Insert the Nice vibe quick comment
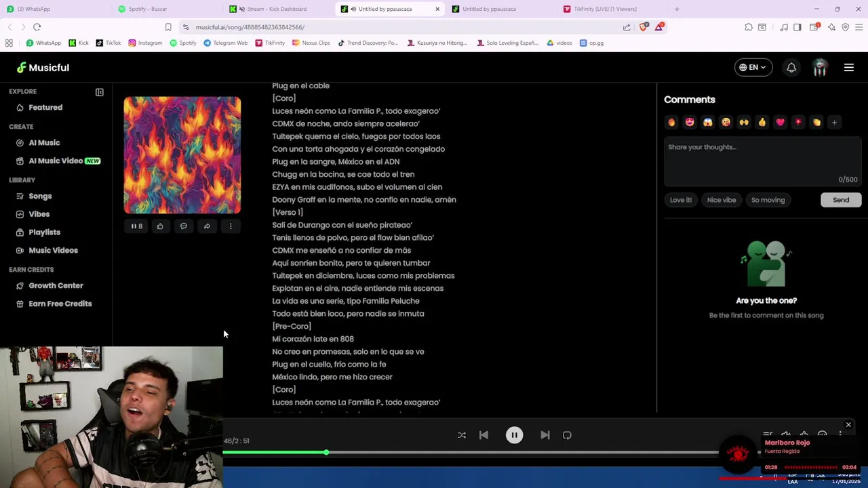Screen dimensions: 868x488 722,200
